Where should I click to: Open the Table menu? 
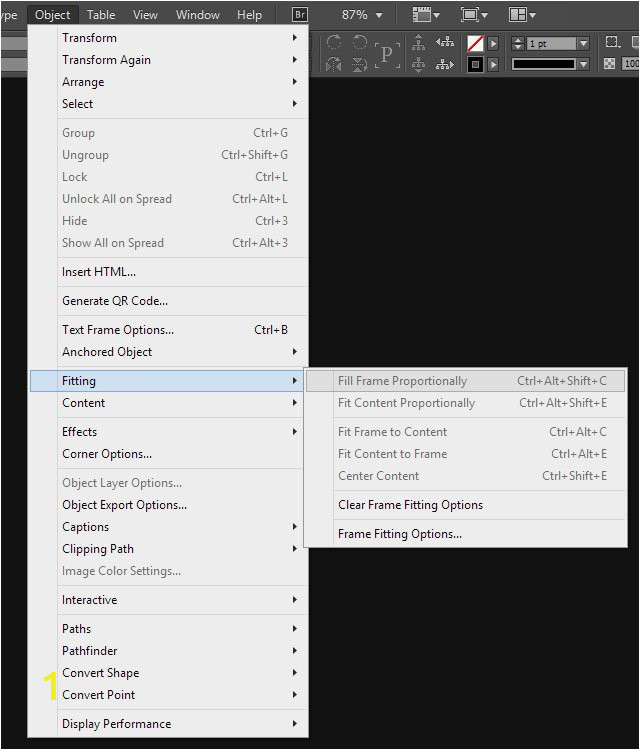101,15
